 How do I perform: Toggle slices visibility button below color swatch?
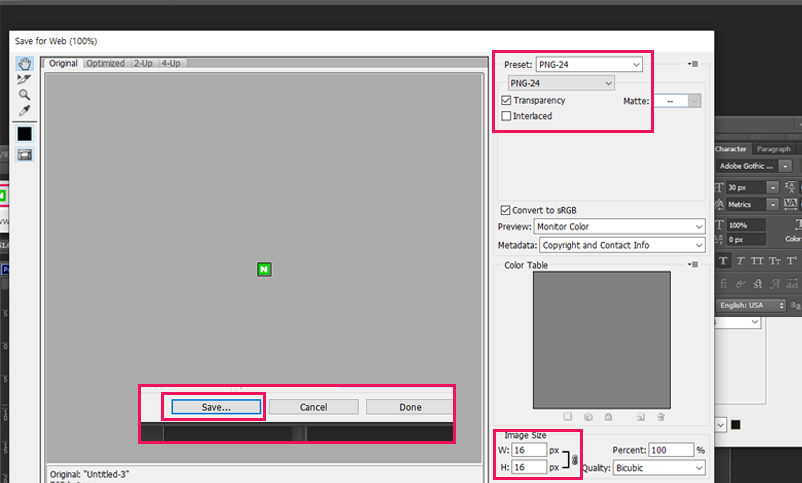(24, 154)
